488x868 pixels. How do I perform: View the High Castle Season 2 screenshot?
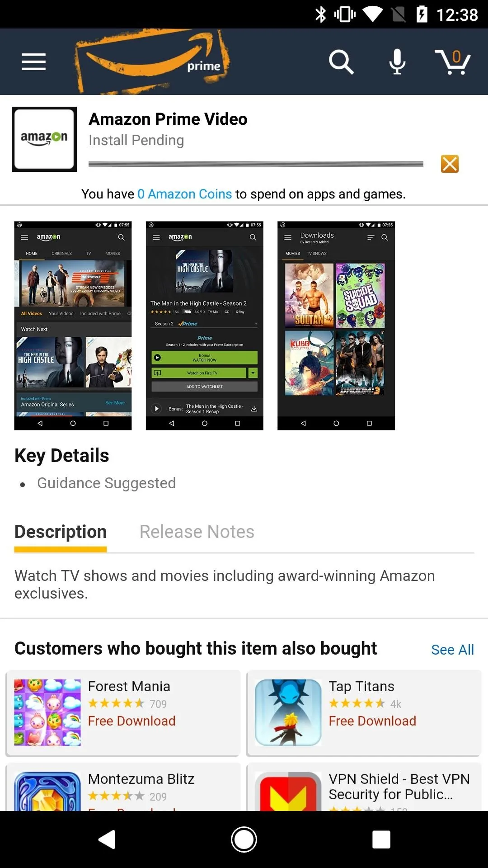coord(204,325)
